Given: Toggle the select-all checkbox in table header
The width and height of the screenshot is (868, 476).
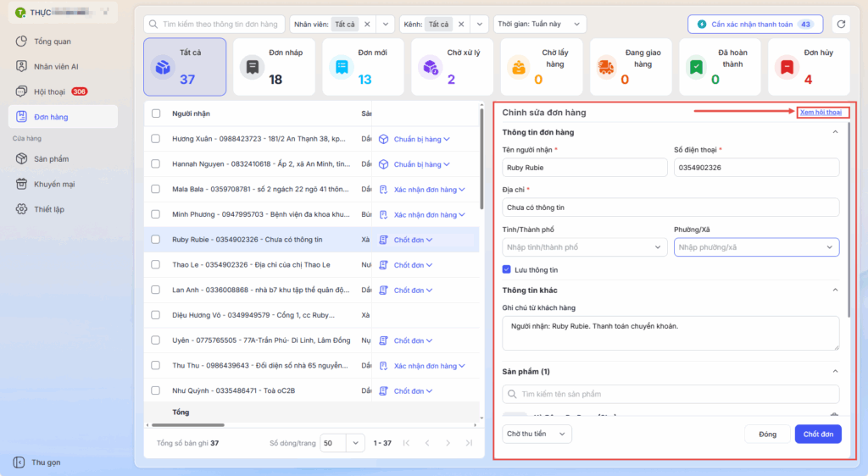Looking at the screenshot, I should (155, 113).
